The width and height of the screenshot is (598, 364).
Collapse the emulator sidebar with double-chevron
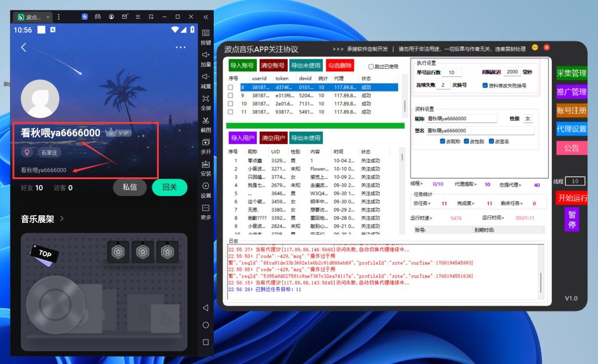(x=206, y=17)
